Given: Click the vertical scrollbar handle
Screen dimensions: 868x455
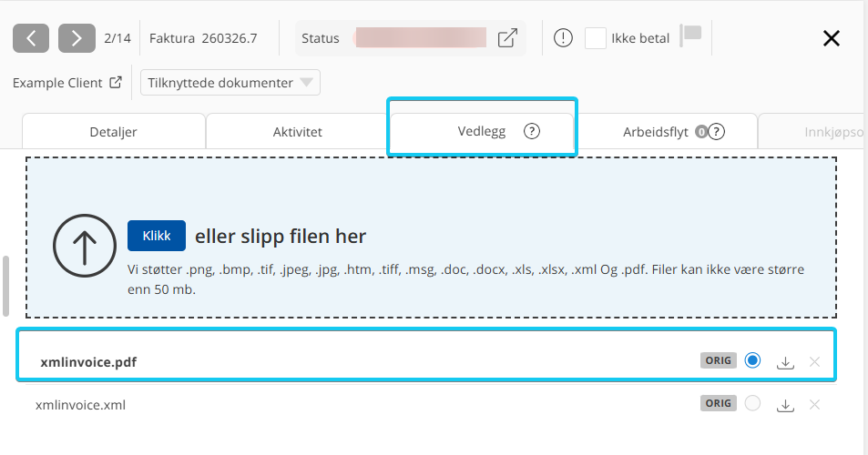Looking at the screenshot, I should 5,286.
